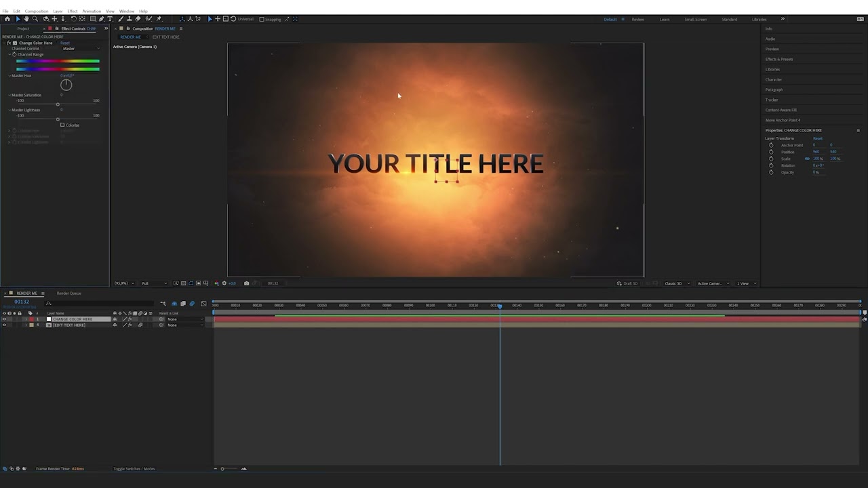Open the Animation menu
Screen dimensions: 868x488
coord(92,11)
